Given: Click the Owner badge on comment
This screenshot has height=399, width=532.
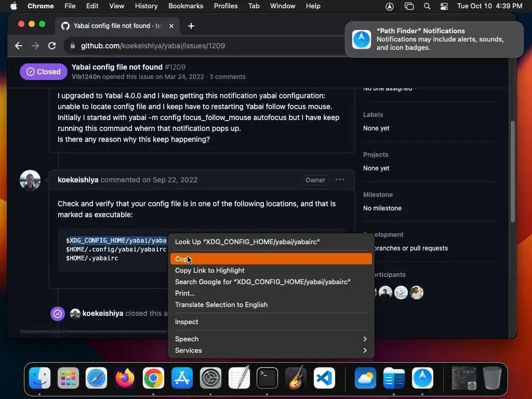Looking at the screenshot, I should (x=315, y=180).
